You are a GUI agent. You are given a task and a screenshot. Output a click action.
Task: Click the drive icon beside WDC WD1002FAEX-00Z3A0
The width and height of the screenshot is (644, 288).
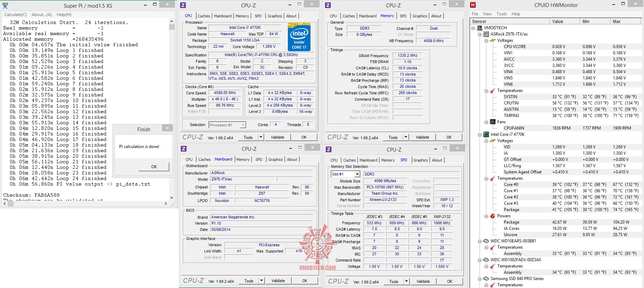(486, 260)
